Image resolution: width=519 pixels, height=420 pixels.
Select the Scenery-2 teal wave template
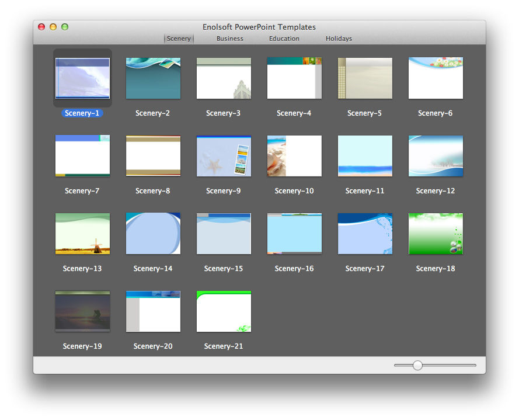(153, 78)
